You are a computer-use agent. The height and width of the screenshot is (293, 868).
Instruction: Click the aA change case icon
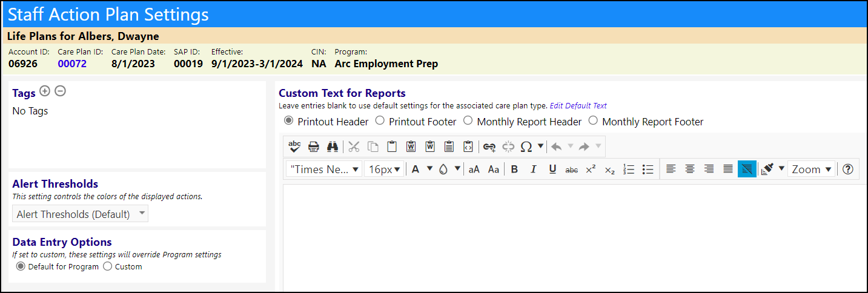coord(474,170)
